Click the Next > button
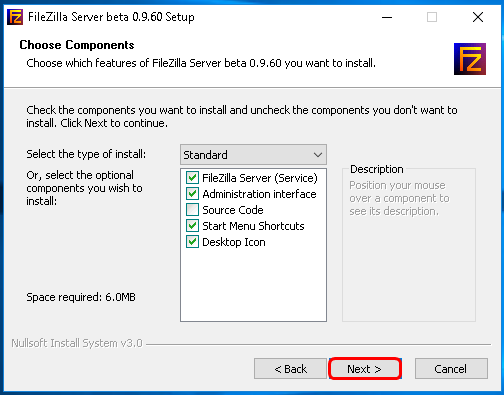This screenshot has height=395, width=504. click(365, 369)
